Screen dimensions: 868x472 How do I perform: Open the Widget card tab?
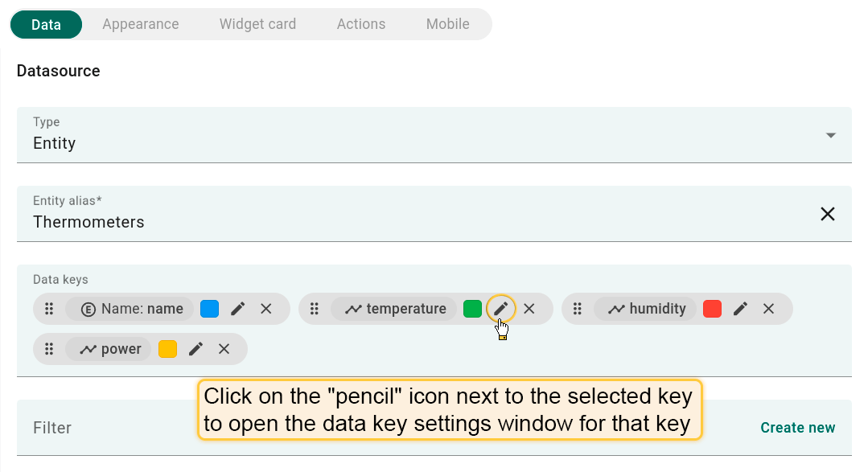[257, 24]
